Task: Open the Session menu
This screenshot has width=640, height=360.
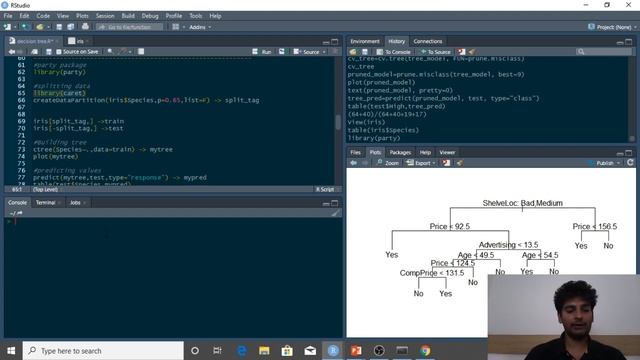Action: [x=105, y=16]
